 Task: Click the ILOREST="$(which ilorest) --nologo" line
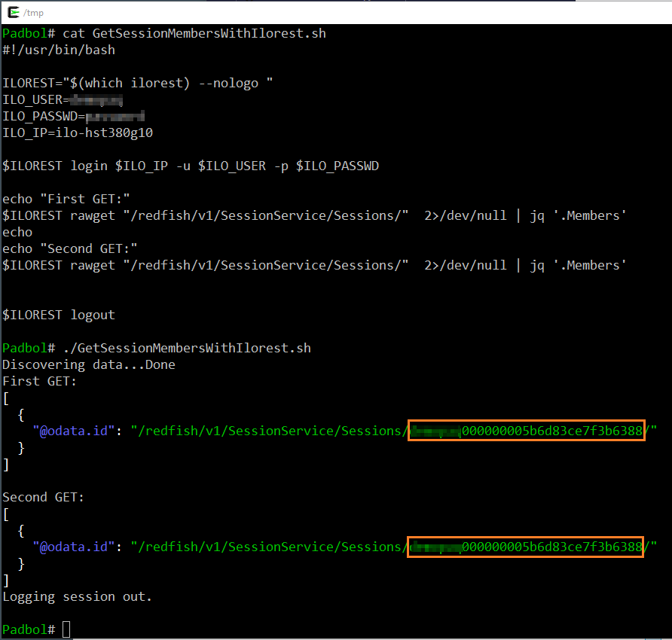138,83
